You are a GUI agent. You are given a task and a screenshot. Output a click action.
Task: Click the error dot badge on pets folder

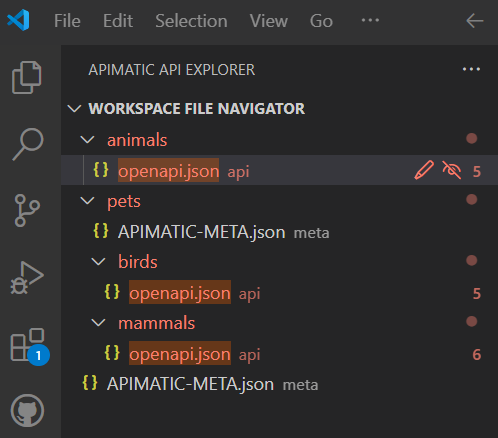pos(471,199)
